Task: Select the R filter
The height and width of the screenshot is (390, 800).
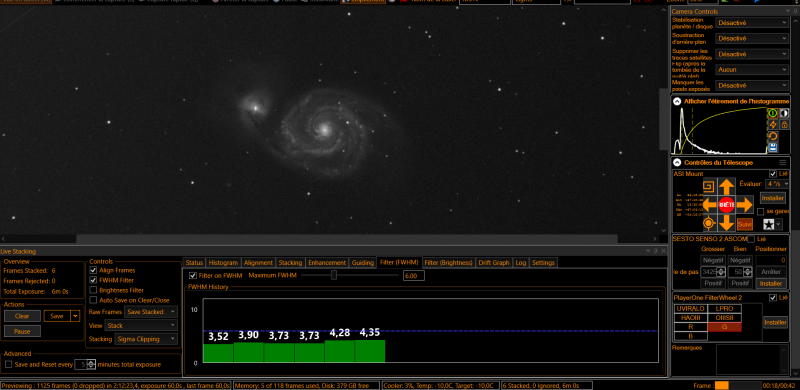Action: (x=691, y=327)
